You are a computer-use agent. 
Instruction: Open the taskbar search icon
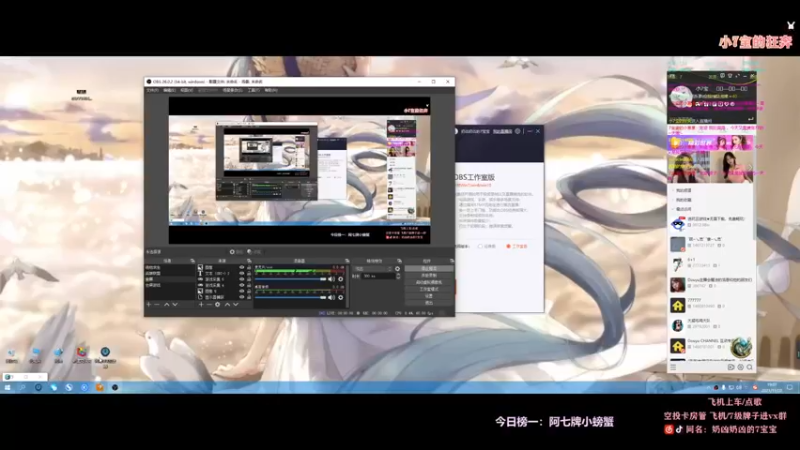tap(22, 388)
